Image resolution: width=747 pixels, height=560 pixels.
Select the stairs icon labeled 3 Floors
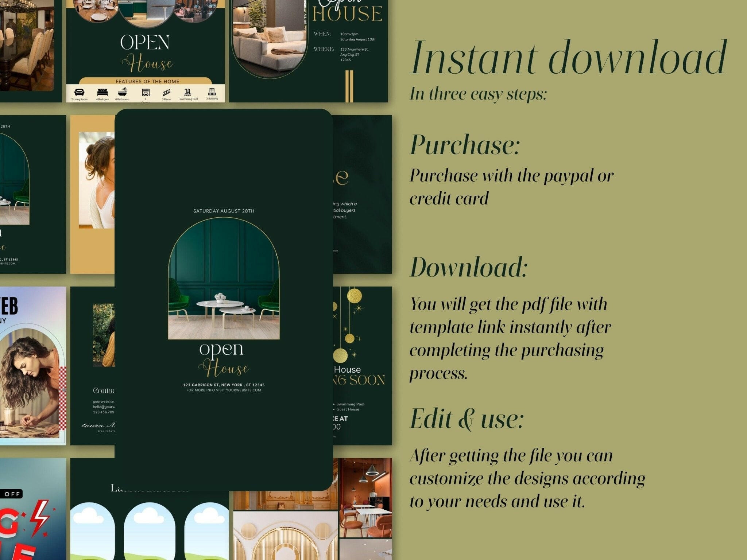coord(167,92)
